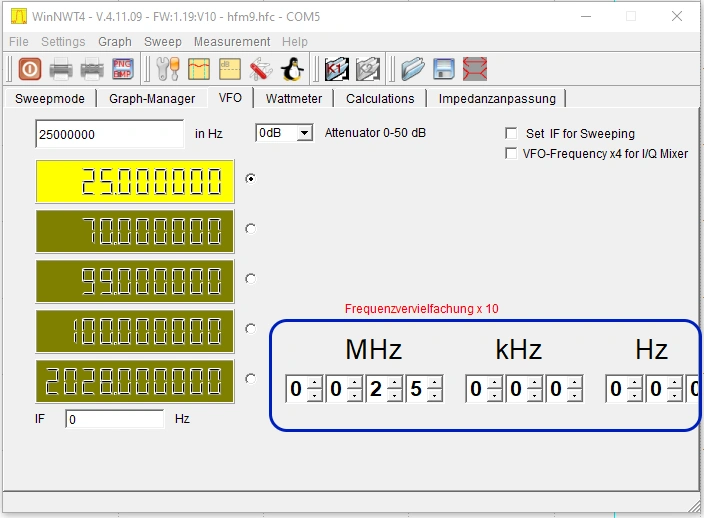This screenshot has height=519, width=705.
Task: Open the Graph menu
Action: [x=115, y=42]
